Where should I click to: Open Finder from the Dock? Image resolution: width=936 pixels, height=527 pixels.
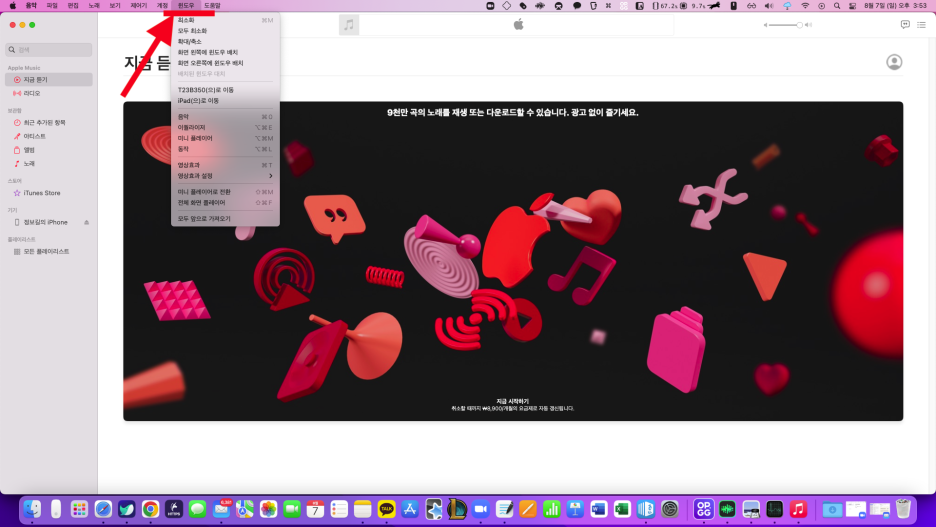(x=32, y=509)
